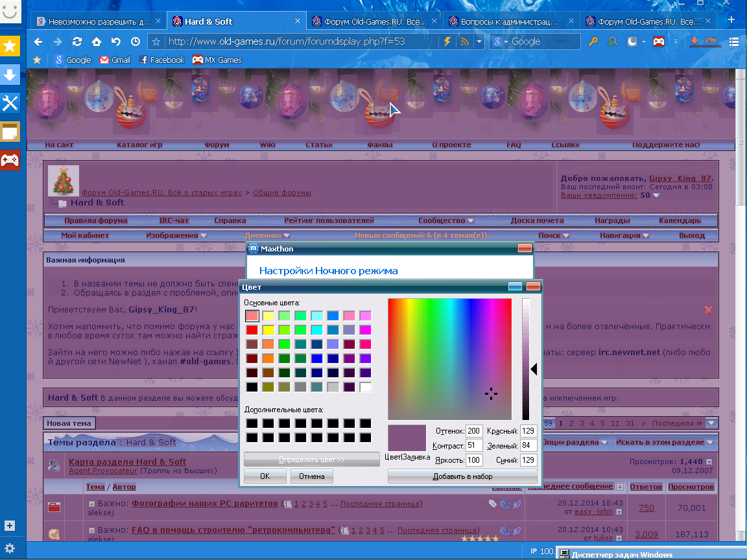Reload the page with the refresh icon
747x560 pixels.
tap(77, 42)
